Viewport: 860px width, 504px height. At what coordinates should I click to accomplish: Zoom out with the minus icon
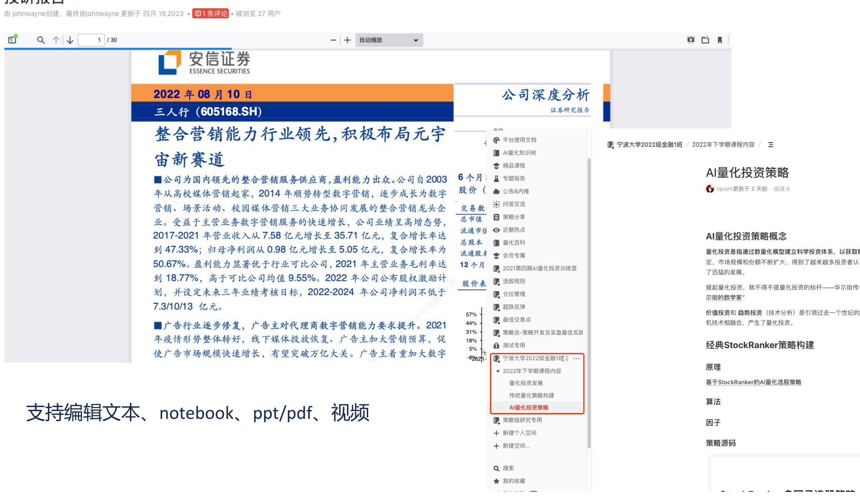[x=333, y=40]
